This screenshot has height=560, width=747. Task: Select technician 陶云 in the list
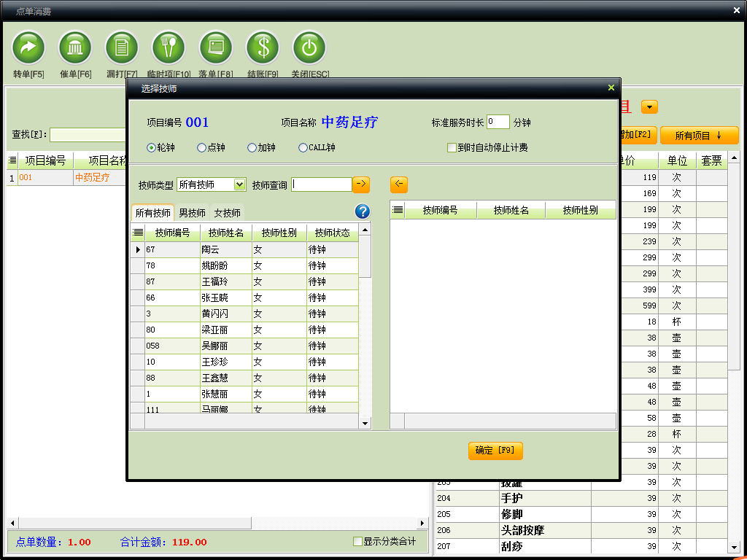coord(245,249)
